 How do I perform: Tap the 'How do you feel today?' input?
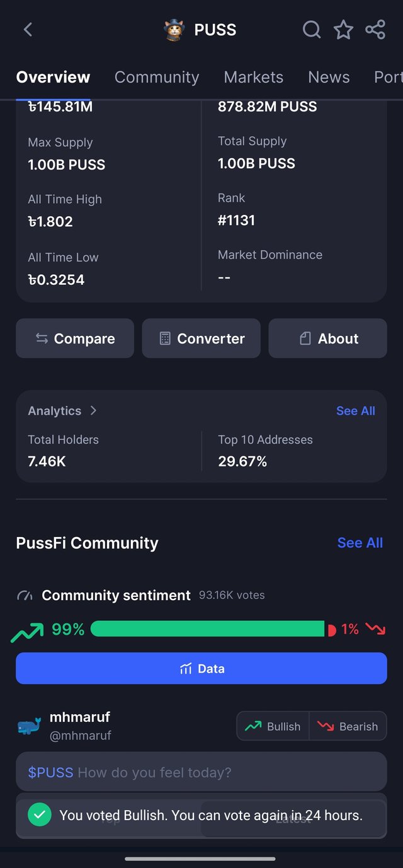coord(201,772)
